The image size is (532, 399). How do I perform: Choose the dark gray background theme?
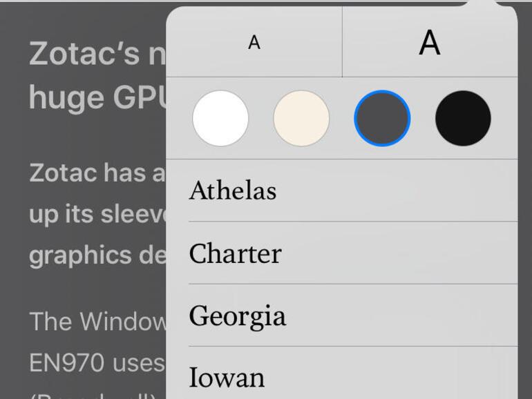[382, 118]
